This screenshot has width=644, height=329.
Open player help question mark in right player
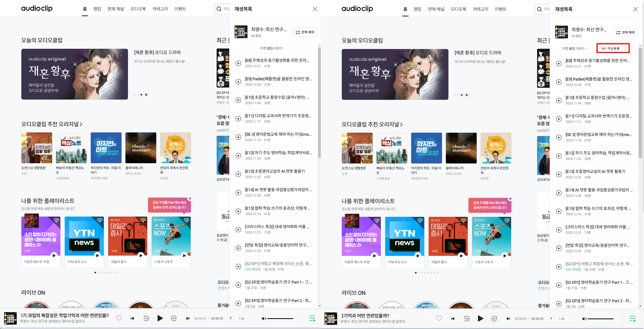click(551, 319)
